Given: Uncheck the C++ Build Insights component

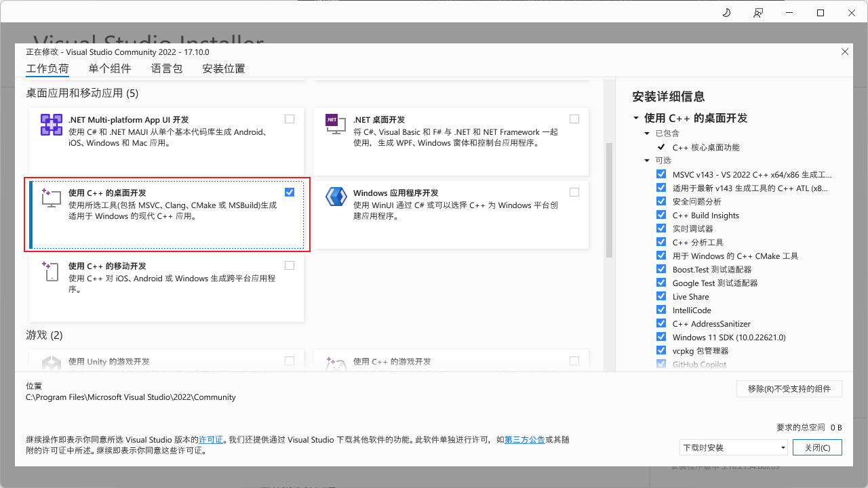Looking at the screenshot, I should 661,215.
